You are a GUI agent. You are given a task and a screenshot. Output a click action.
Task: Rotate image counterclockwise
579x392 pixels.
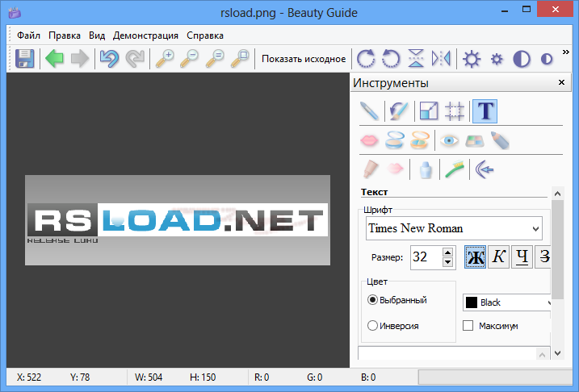point(391,59)
